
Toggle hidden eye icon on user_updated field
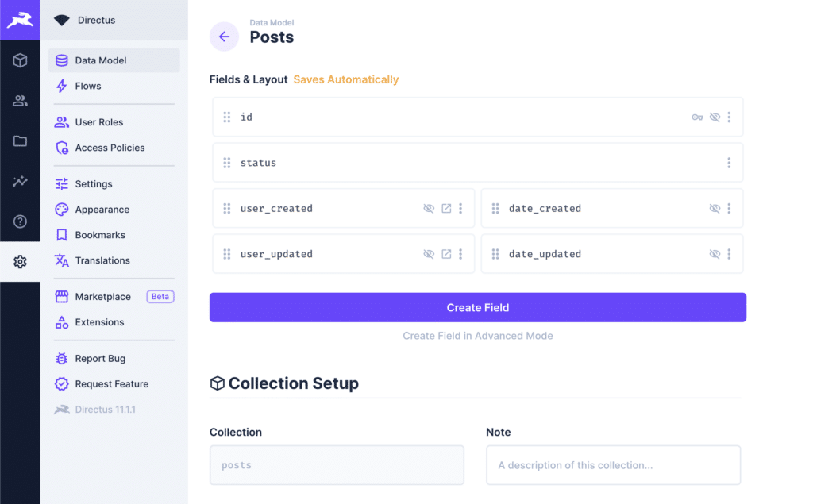pos(429,255)
